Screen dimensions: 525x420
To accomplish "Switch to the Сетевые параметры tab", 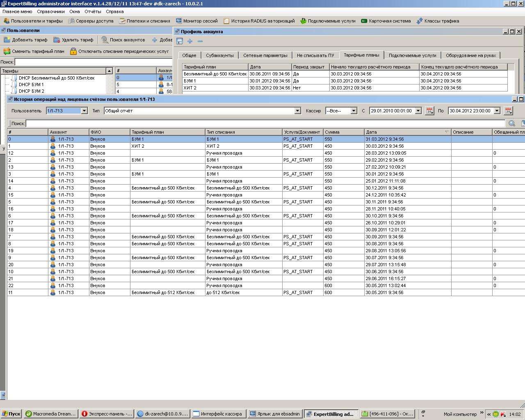I will tap(265, 55).
